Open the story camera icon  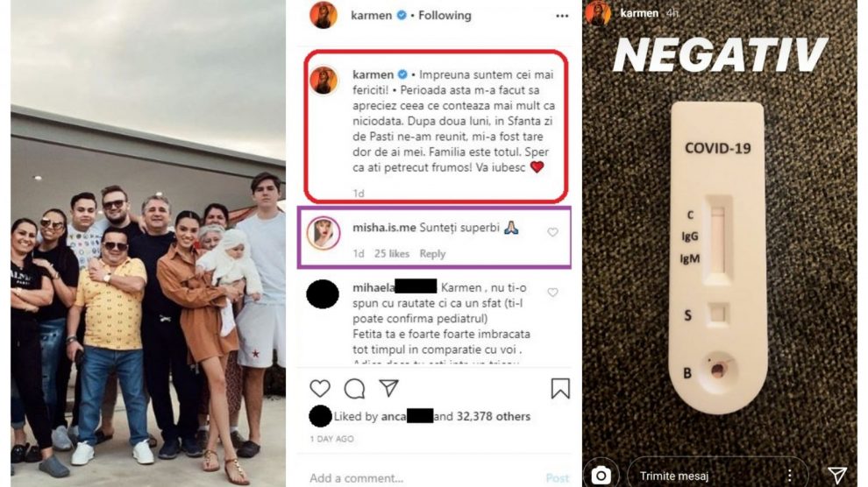point(601,475)
